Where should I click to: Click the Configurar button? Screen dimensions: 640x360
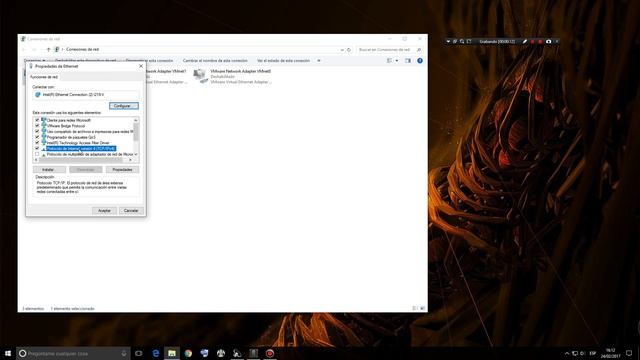coord(124,106)
